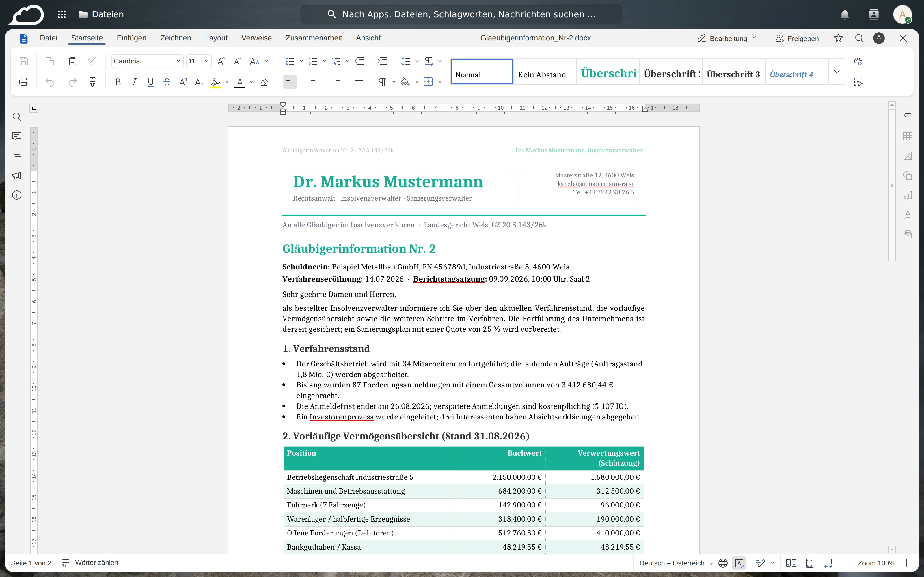Switch to the Einfügen tab

131,38
